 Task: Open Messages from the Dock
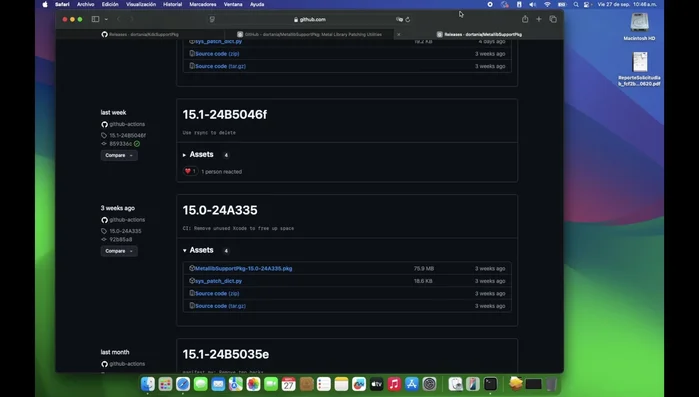click(x=201, y=384)
